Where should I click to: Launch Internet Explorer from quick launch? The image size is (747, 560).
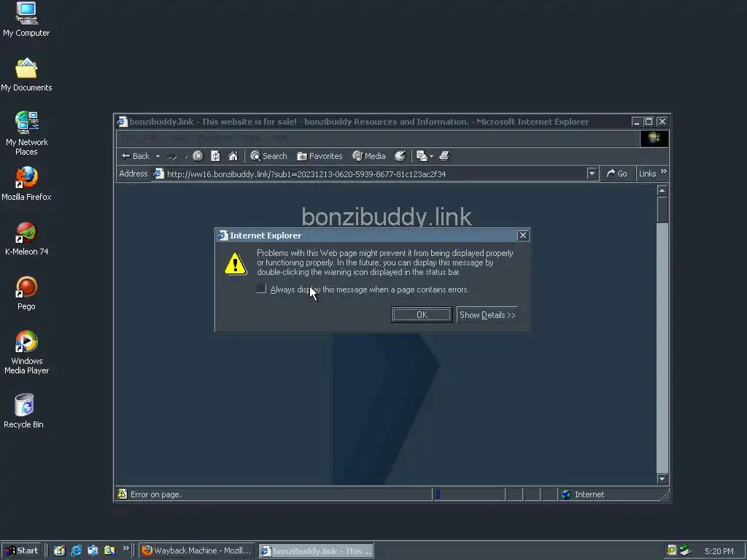tap(76, 551)
